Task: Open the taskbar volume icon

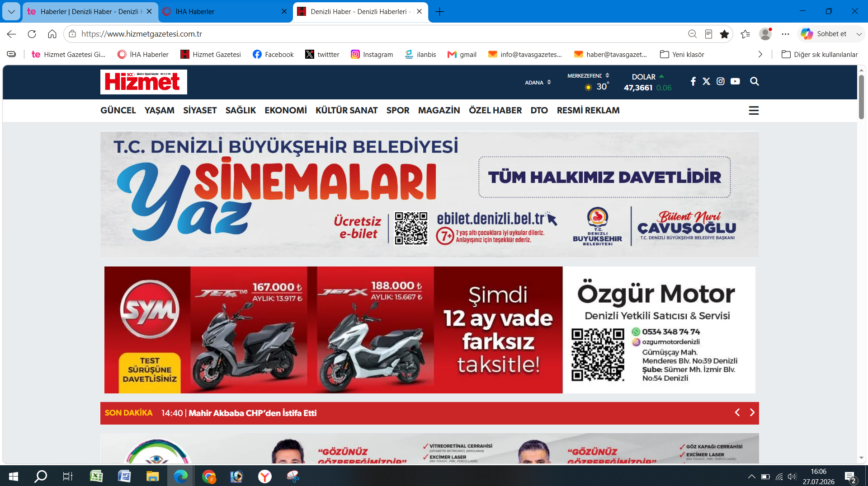Action: (792, 477)
